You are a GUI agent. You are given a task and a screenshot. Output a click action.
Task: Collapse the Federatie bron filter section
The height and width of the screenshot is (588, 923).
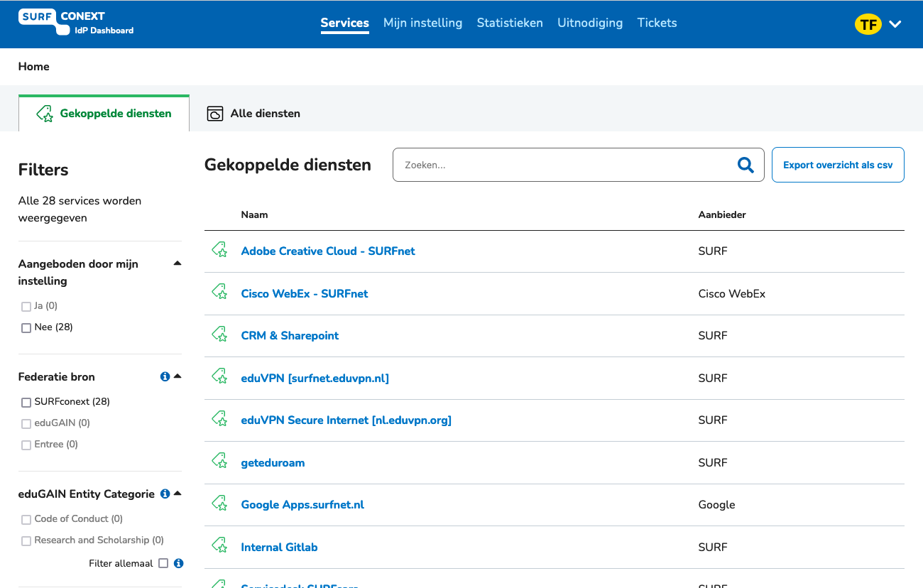coord(177,376)
